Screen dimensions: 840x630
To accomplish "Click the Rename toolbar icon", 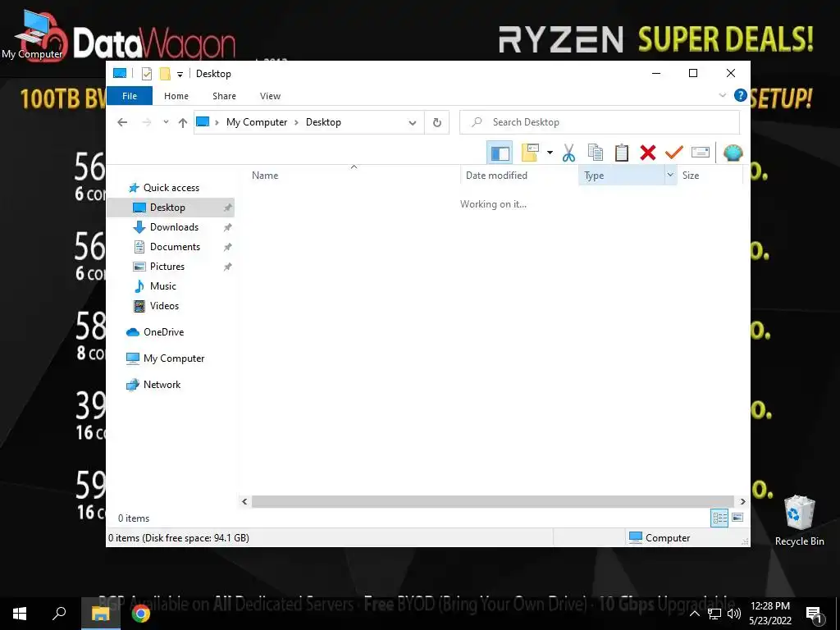I will (x=701, y=153).
